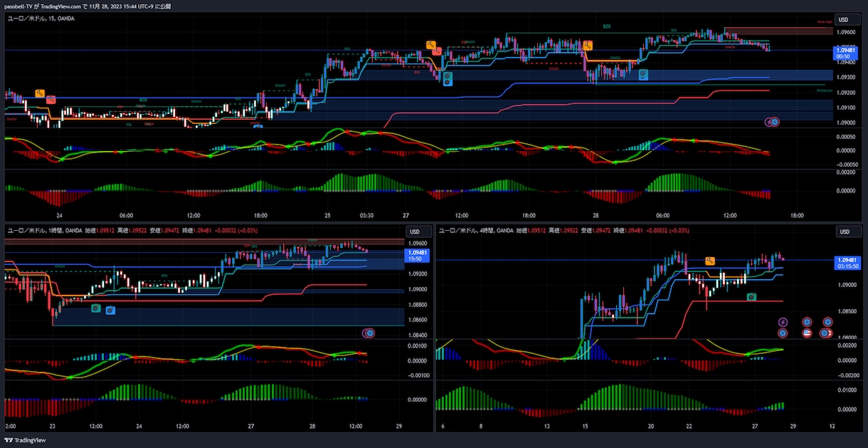Click the 0.01000 value on the 4-hour indicator scale
The image size is (868, 448).
847,390
